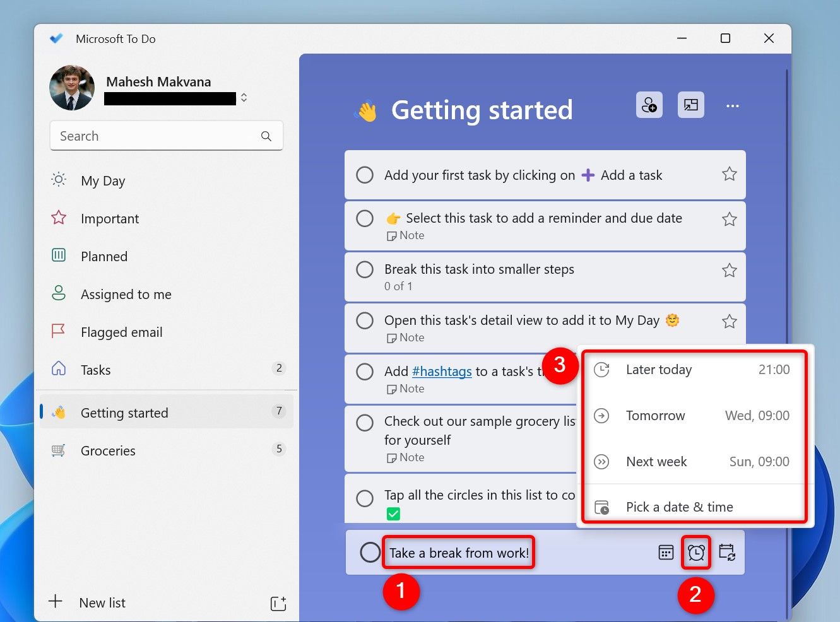The height and width of the screenshot is (622, 840).
Task: Click the 'Take a break from work!' text field
Action: [x=459, y=553]
